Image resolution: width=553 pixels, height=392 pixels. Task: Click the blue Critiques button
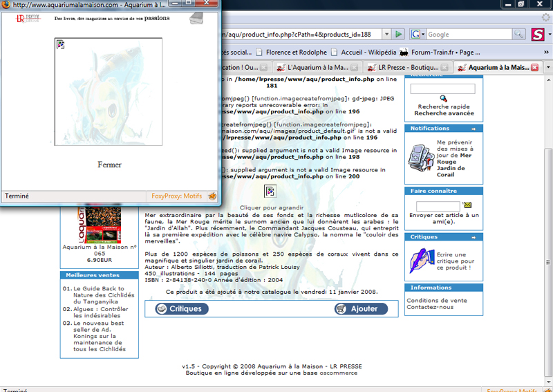[x=182, y=309]
